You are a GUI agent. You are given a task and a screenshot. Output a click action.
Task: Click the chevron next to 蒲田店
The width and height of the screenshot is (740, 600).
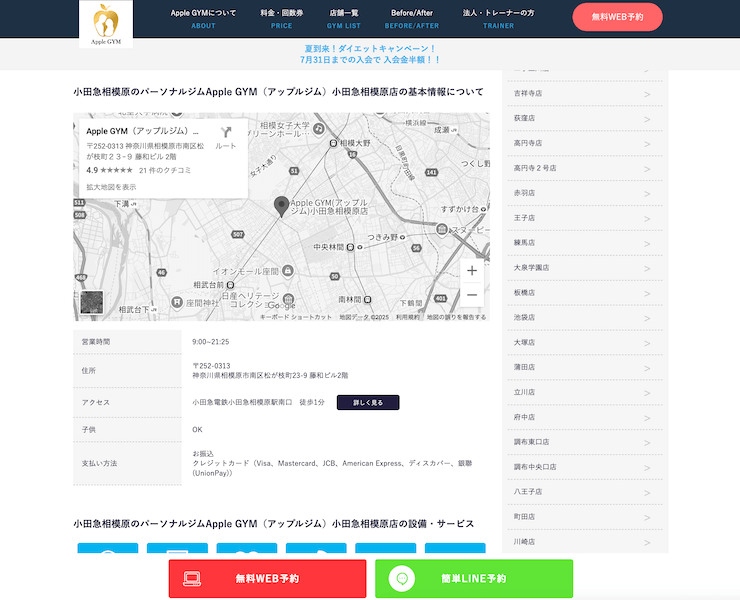pos(647,368)
